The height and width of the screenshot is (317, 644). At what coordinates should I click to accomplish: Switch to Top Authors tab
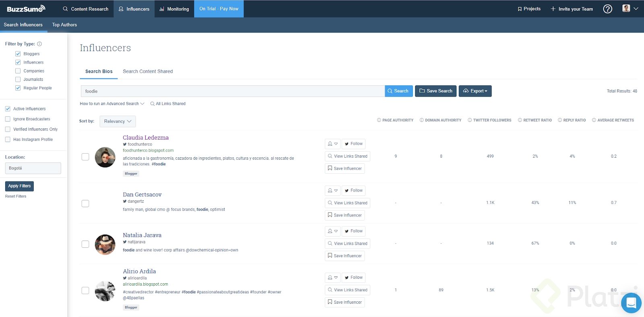click(x=64, y=25)
